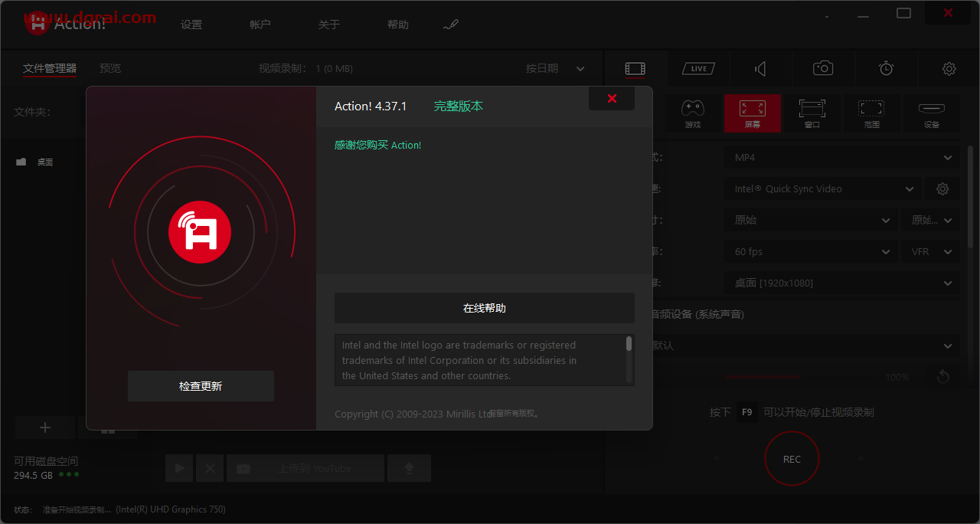Open the general settings gear tab
The height and width of the screenshot is (524, 980).
point(949,69)
